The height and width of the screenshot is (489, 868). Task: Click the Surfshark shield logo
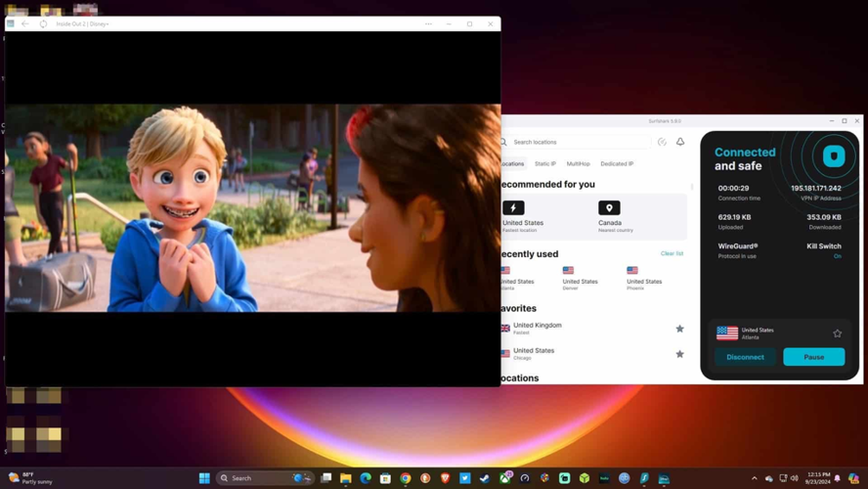point(833,156)
